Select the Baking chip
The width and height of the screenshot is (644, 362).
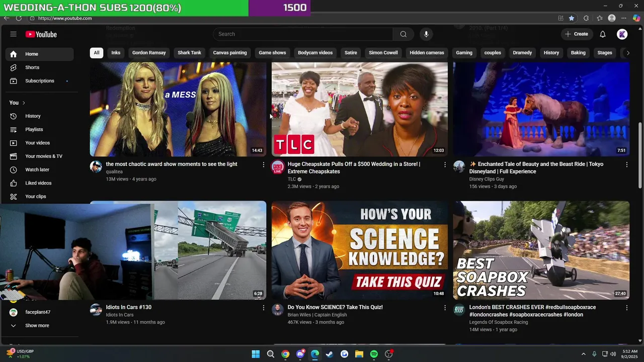coord(578,53)
